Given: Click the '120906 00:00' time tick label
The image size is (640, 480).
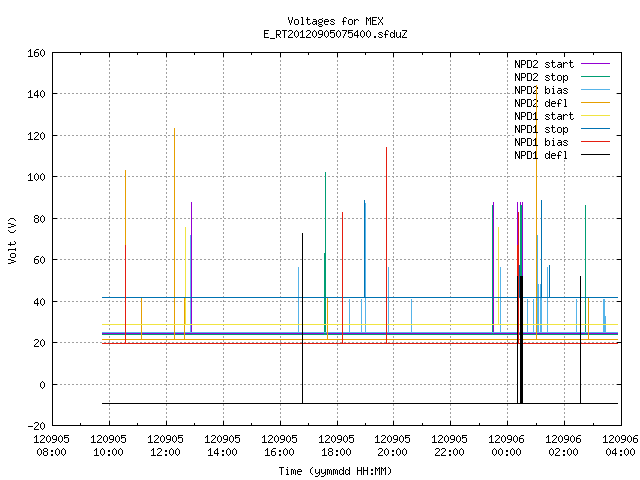Looking at the screenshot, I should coord(507,446).
